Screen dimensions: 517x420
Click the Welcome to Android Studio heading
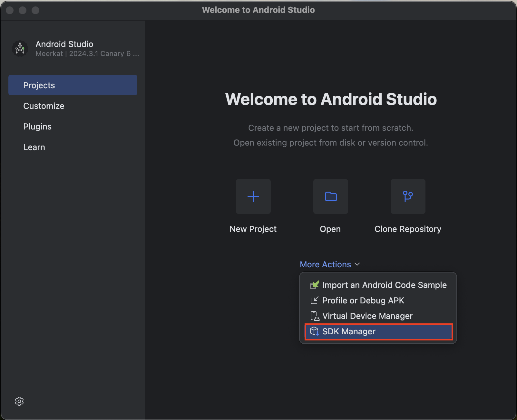pyautogui.click(x=331, y=99)
